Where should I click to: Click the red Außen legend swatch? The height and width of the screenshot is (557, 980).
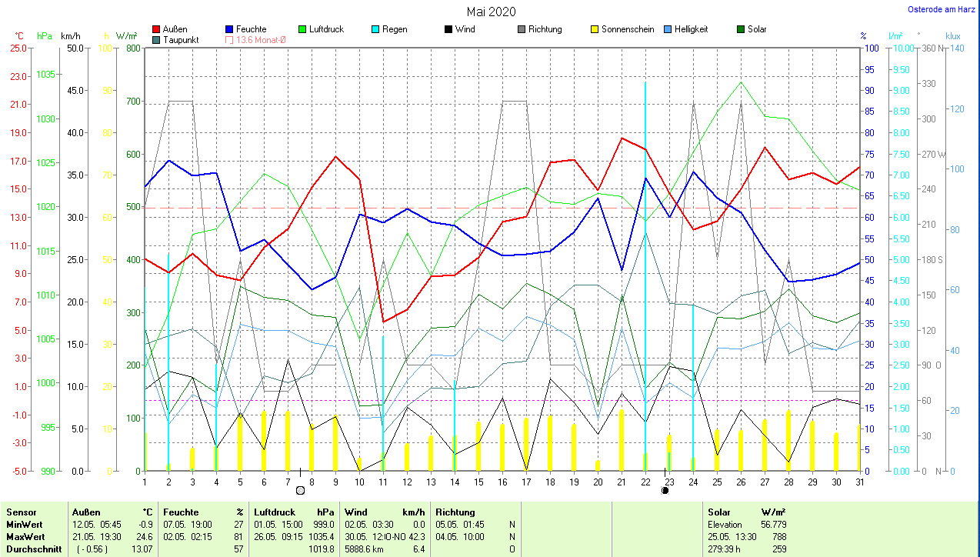pyautogui.click(x=157, y=29)
